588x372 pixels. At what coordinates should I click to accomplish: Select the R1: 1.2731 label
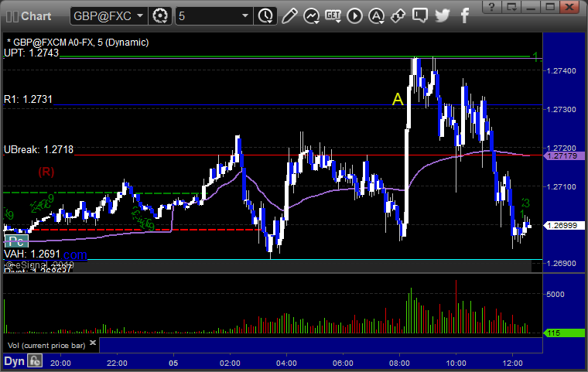tap(28, 99)
